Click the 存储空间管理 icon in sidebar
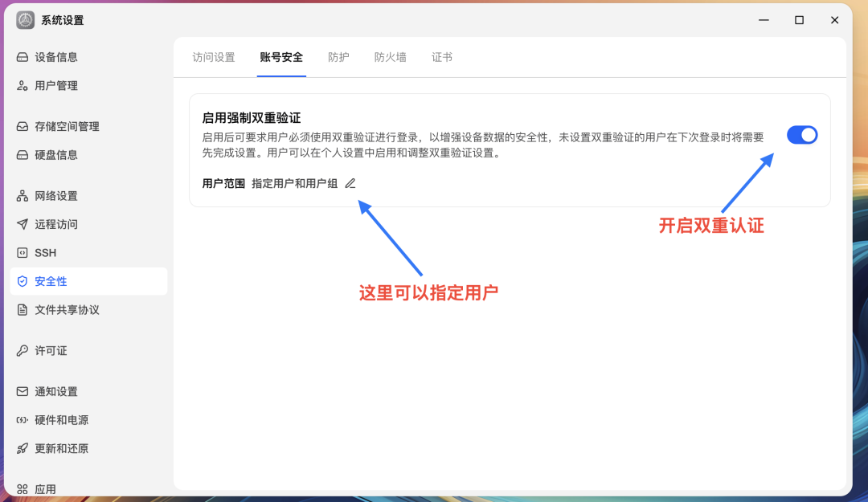Image resolution: width=868 pixels, height=502 pixels. [23, 127]
